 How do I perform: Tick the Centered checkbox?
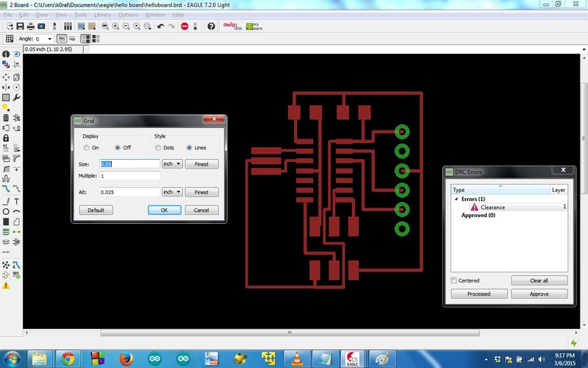click(x=453, y=280)
